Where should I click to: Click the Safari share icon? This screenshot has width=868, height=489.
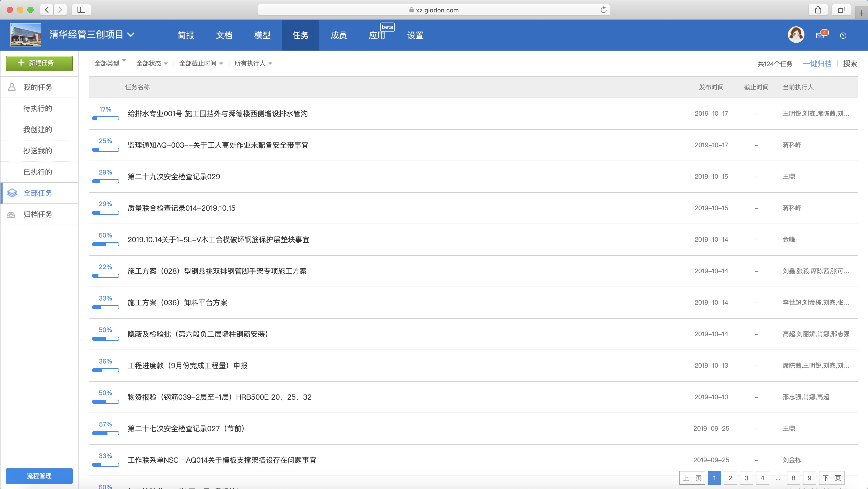818,10
